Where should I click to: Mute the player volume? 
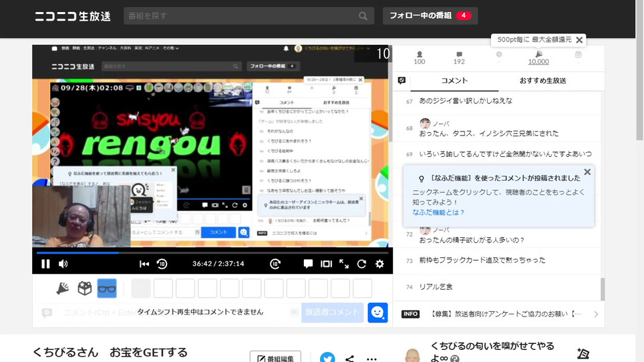pos(63,264)
